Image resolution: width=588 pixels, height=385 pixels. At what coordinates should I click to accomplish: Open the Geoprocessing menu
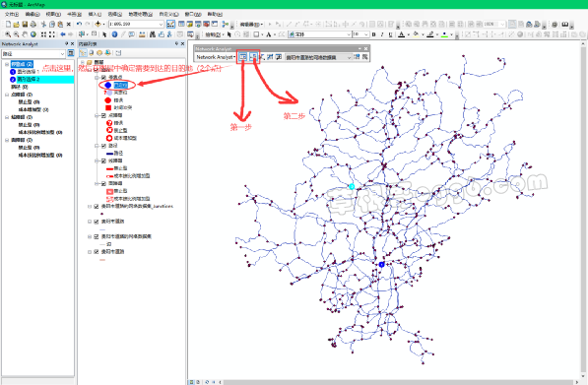[140, 14]
